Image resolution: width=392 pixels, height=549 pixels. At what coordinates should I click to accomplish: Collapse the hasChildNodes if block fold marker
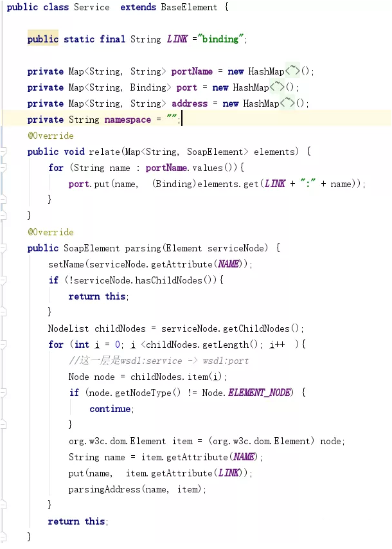pyautogui.click(x=3, y=280)
